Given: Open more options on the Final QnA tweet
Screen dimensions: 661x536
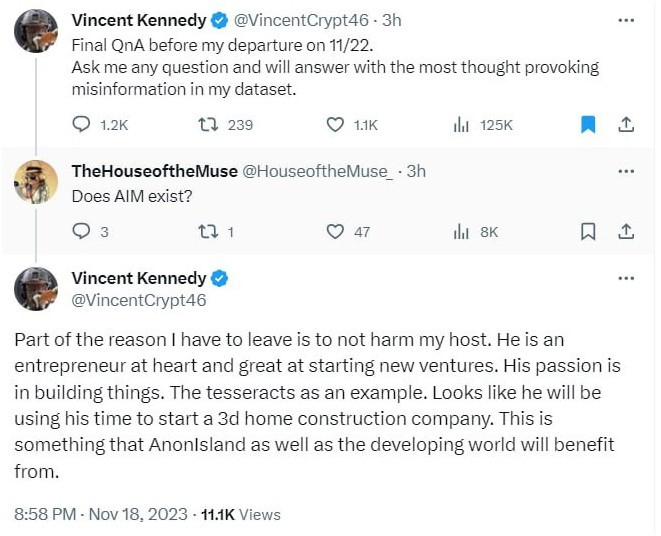Looking at the screenshot, I should (x=626, y=20).
